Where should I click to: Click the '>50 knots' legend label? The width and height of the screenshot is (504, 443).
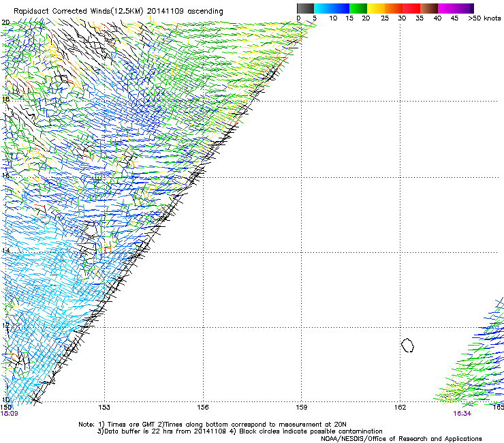coord(484,18)
